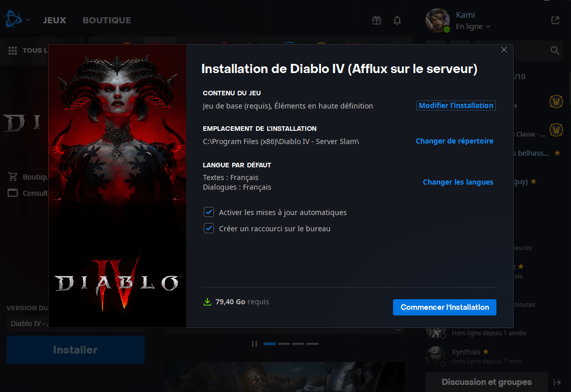Close the Diablo IV installation dialog
Image resolution: width=571 pixels, height=392 pixels.
coord(504,50)
